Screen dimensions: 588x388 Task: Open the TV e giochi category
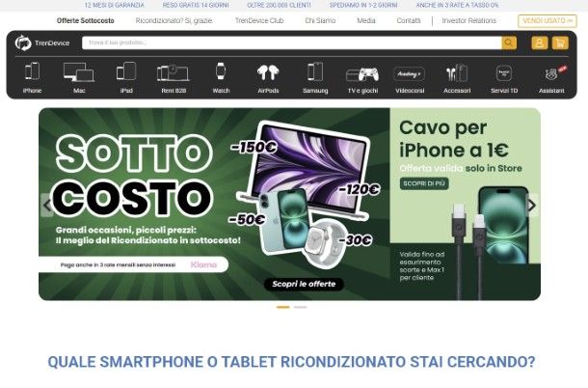(362, 78)
